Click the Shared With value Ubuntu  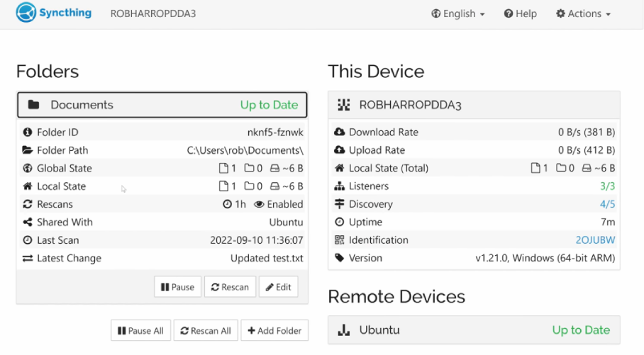pyautogui.click(x=287, y=222)
